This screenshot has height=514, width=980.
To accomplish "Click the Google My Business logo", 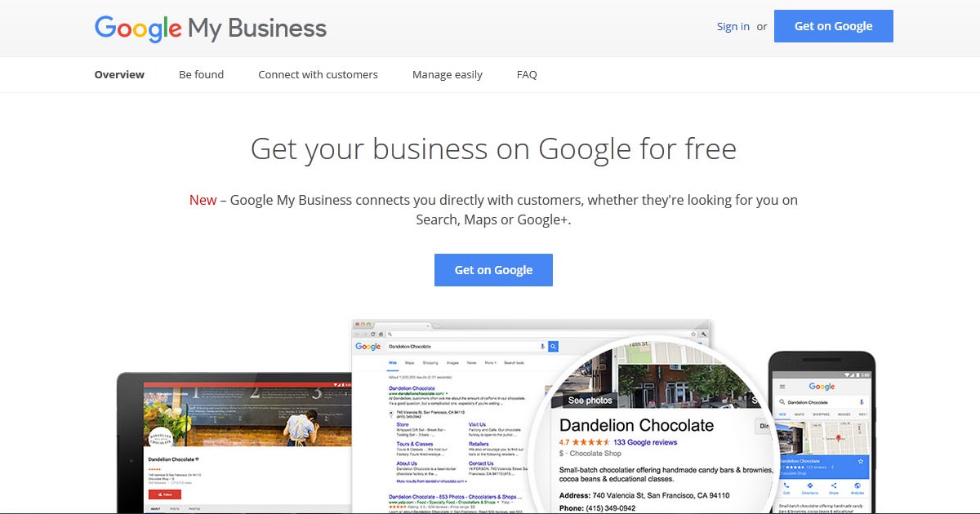I will (x=211, y=28).
